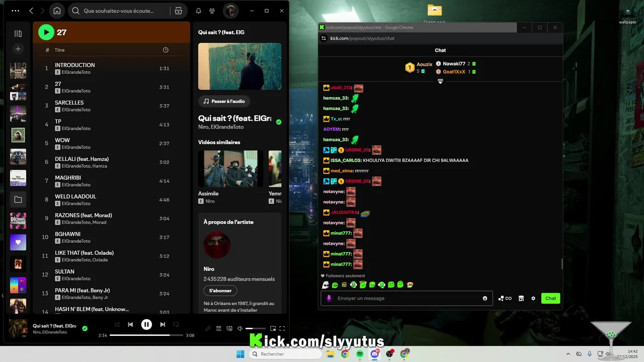Select the track INTRODUCTION
644x362 pixels.
click(x=75, y=65)
